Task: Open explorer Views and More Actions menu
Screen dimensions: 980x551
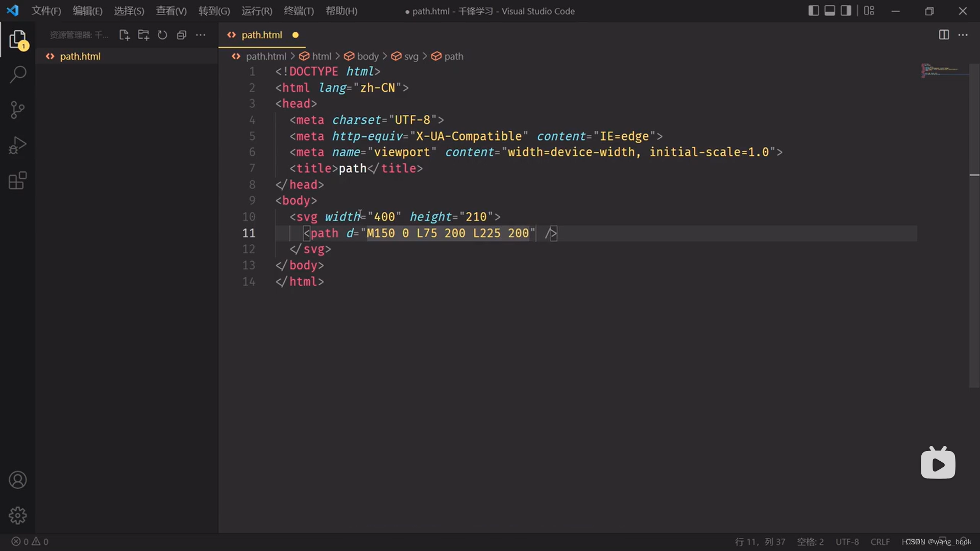Action: coord(201,35)
